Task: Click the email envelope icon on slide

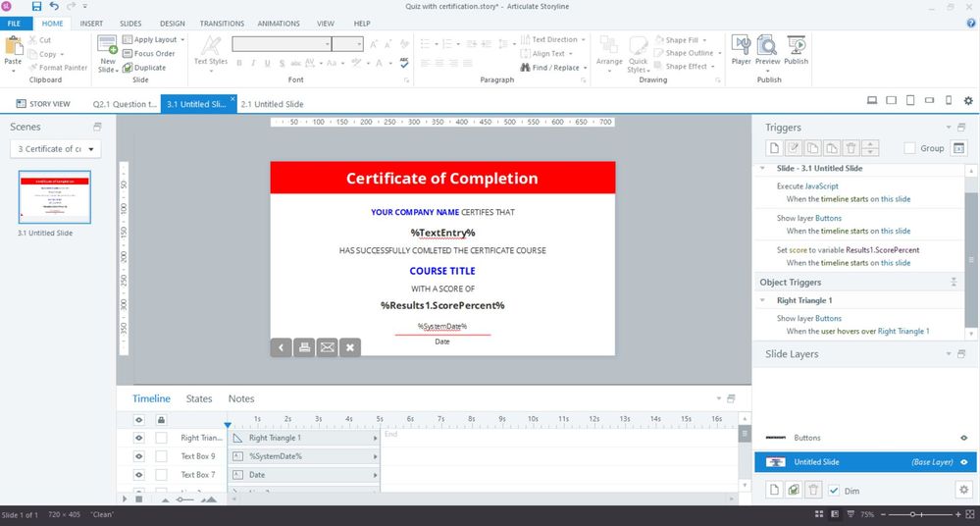Action: [328, 346]
